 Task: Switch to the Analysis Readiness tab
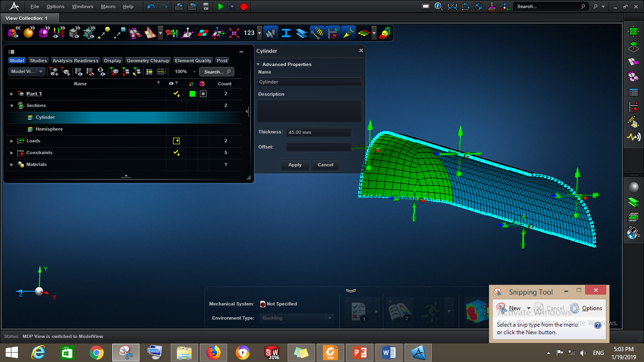[75, 60]
